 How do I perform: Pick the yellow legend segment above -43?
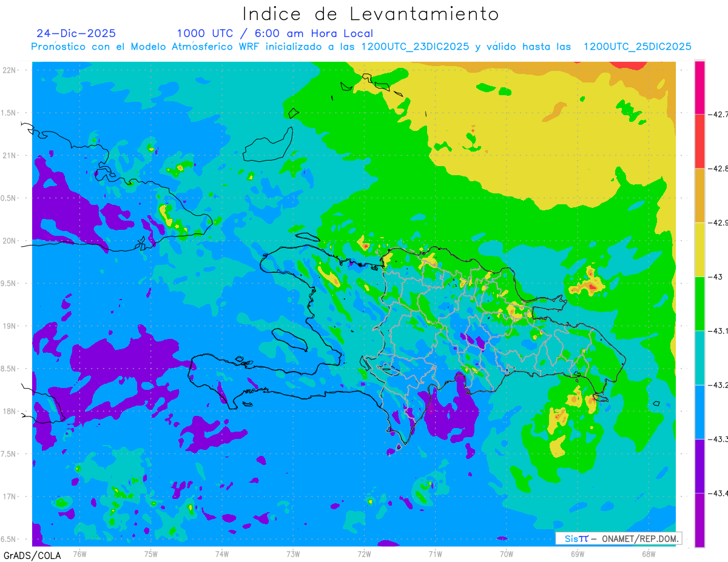point(699,249)
